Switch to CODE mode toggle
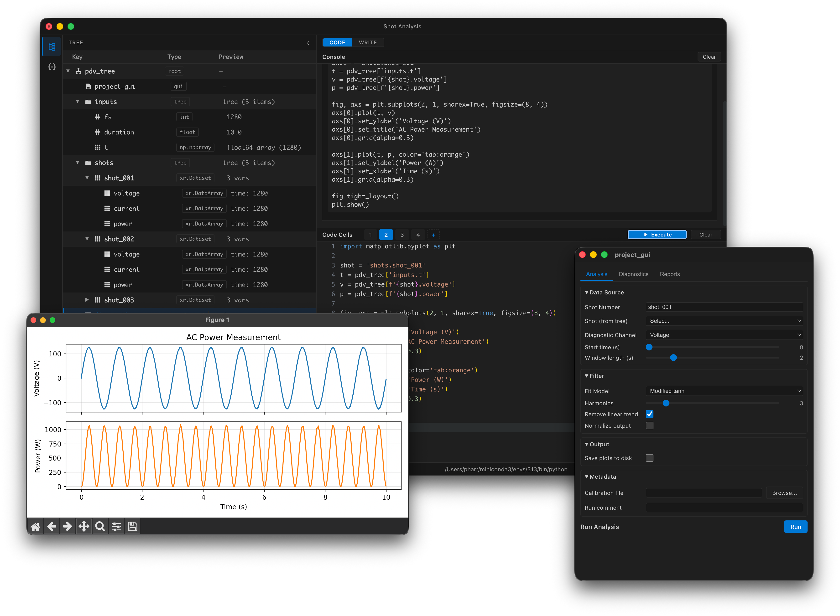The height and width of the screenshot is (616, 840). coord(337,42)
